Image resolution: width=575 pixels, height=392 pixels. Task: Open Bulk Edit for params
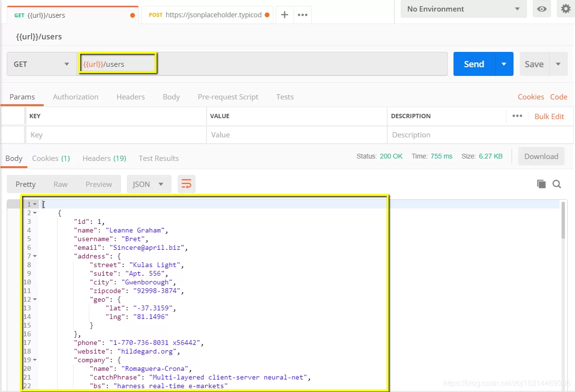(549, 116)
